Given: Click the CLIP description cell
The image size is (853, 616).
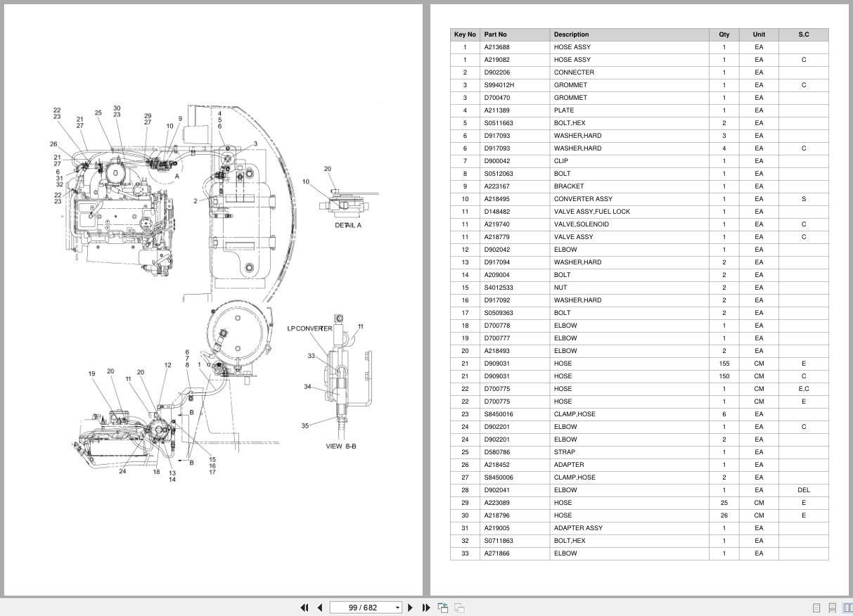Looking at the screenshot, I should coord(629,161).
